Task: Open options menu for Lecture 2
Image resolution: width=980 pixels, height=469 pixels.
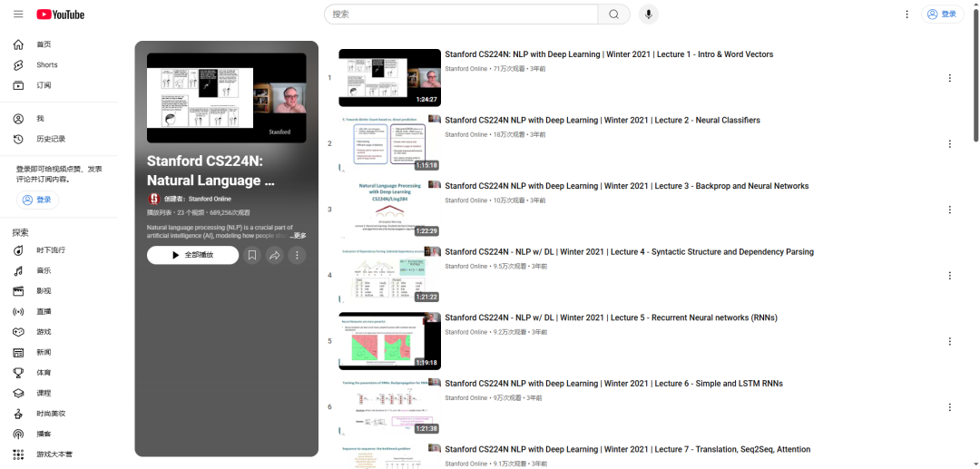Action: pos(950,143)
